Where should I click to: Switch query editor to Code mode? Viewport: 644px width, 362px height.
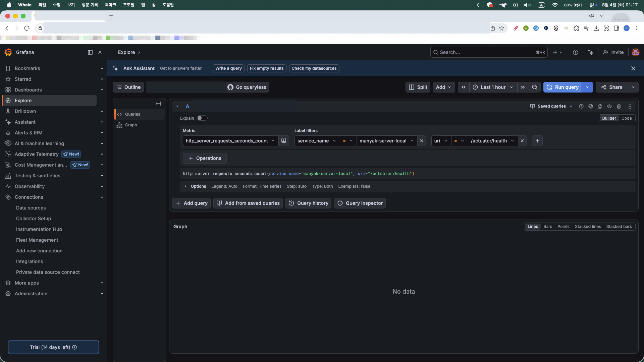pyautogui.click(x=627, y=118)
